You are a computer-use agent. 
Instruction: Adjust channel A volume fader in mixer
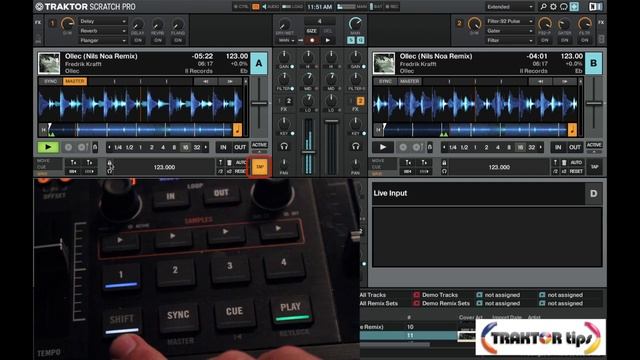tap(309, 152)
